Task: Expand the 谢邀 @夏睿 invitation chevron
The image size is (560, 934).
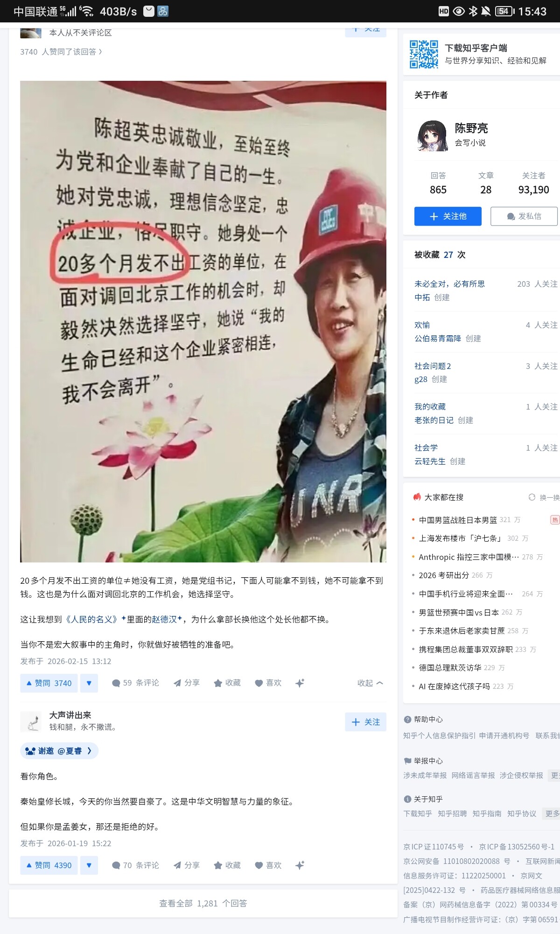Action: pos(90,751)
